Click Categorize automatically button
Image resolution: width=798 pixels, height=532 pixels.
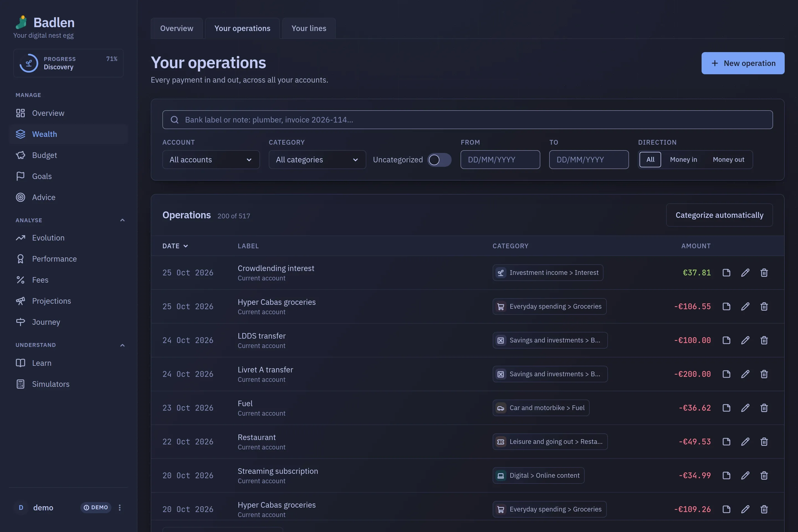pos(719,215)
